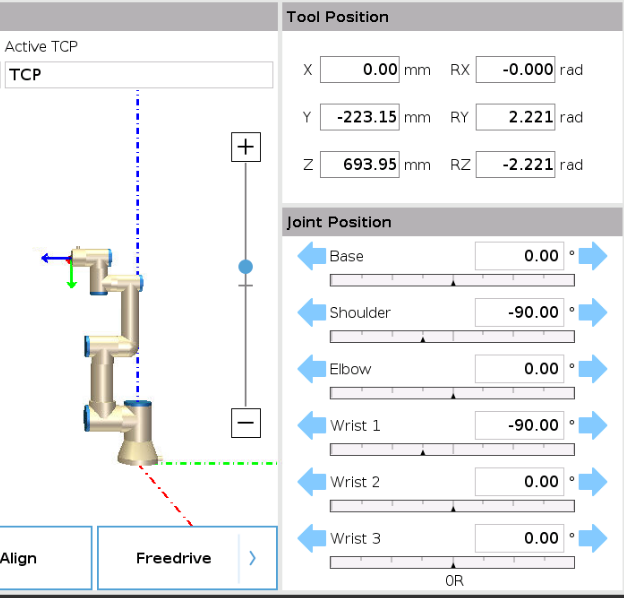Viewport: 624px width, 598px height.
Task: Click the Wrist 2 joint position slider bar
Action: coord(452,506)
